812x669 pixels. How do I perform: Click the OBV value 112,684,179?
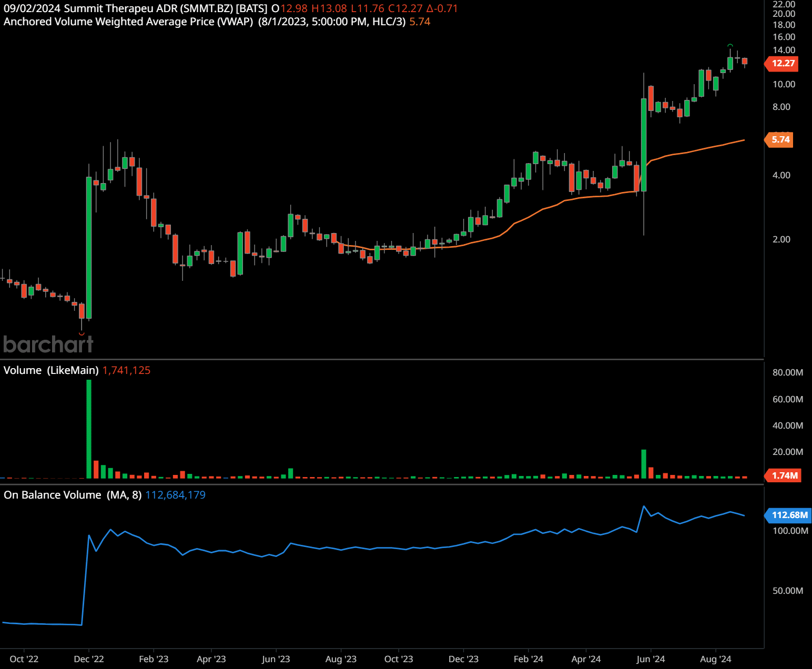pyautogui.click(x=175, y=495)
